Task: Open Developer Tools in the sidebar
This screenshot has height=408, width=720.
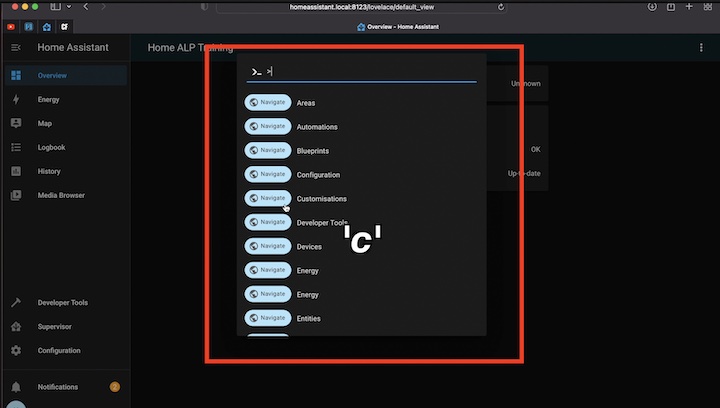Action: click(67, 302)
